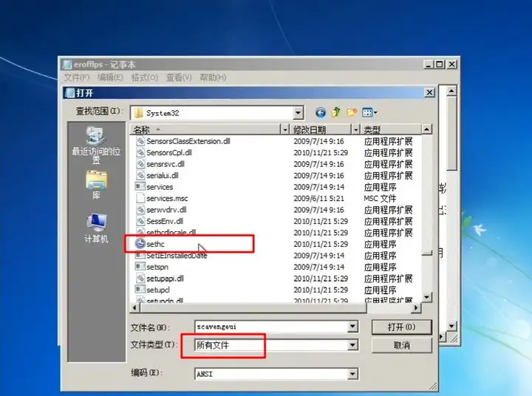Screen dimensions: 532x396
Task: Click the serwvdrv.dll file icon
Action: coord(140,209)
